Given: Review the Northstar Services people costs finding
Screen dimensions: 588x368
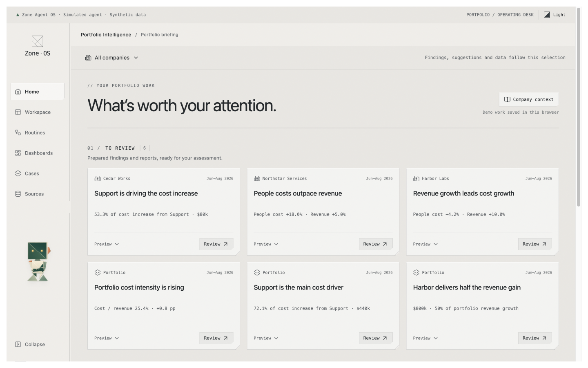Looking at the screenshot, I should pos(375,244).
